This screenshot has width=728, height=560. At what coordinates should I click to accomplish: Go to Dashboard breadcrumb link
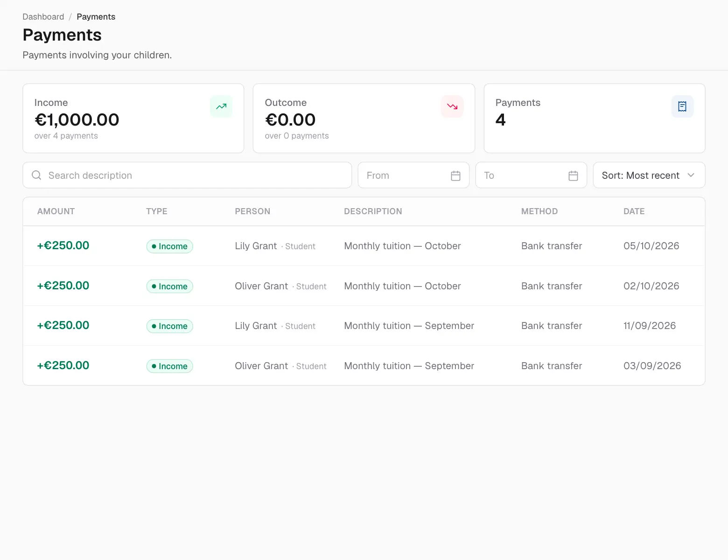(43, 17)
